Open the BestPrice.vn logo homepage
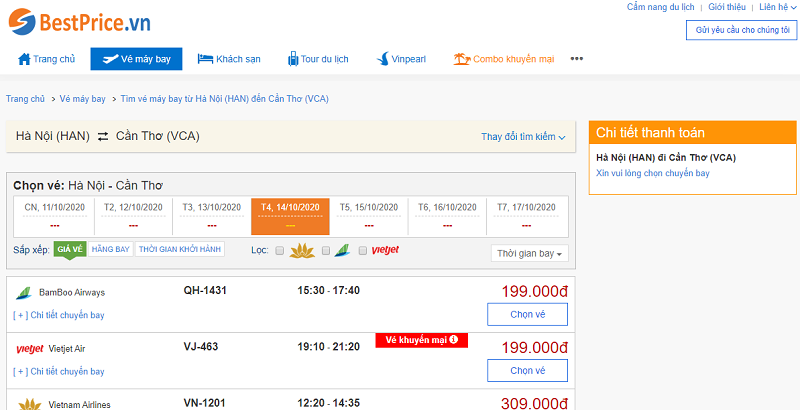This screenshot has width=800, height=410. pos(80,22)
